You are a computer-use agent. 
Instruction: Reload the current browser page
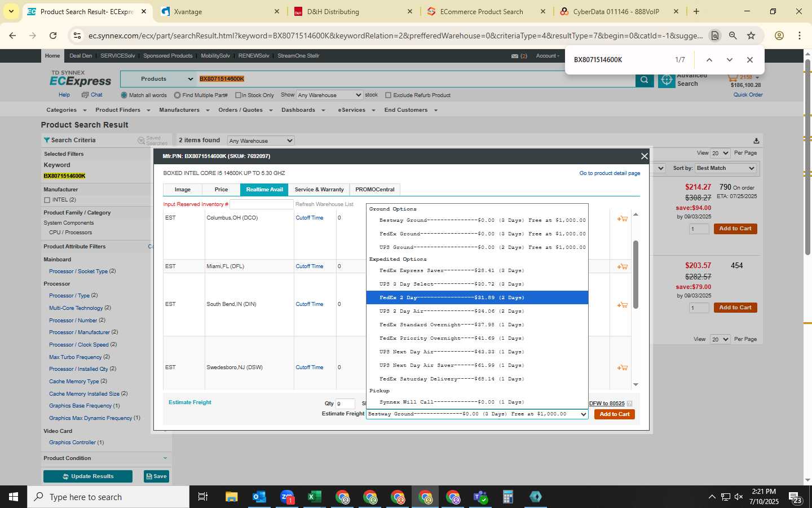pyautogui.click(x=52, y=36)
